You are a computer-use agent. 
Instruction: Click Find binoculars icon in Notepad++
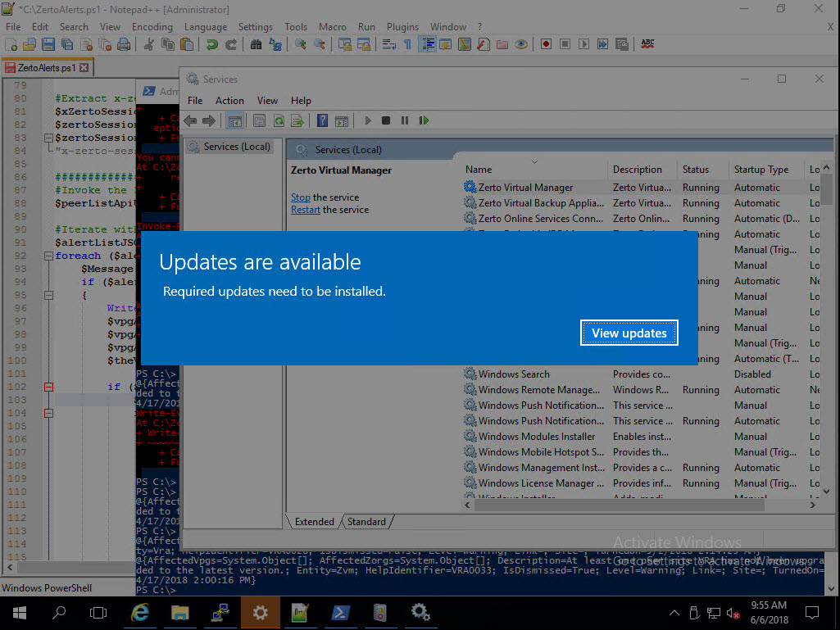[256, 44]
